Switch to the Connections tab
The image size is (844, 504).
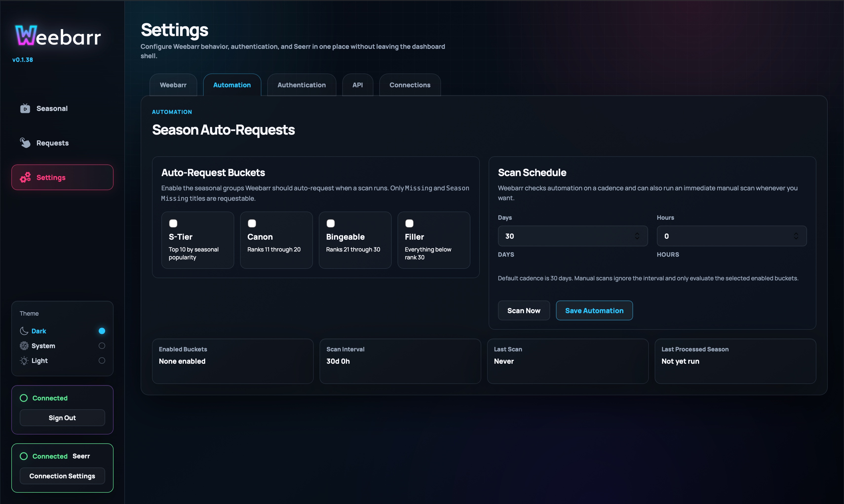[410, 85]
